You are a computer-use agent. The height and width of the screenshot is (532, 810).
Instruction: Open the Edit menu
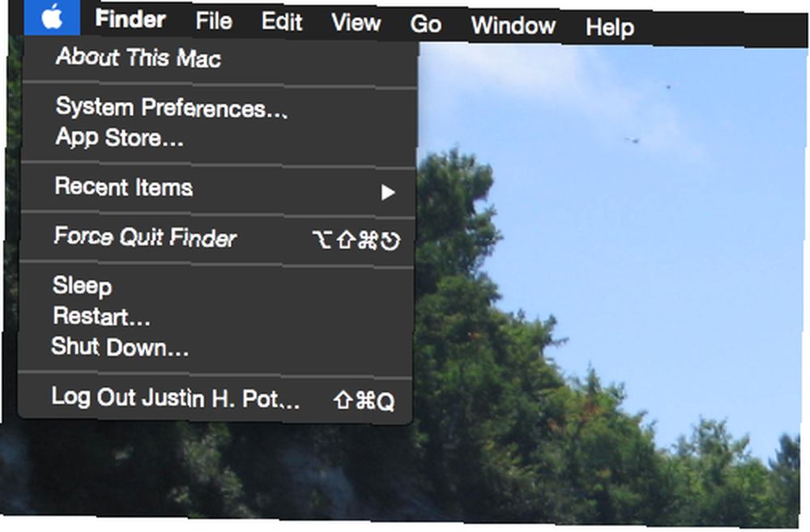coord(282,22)
